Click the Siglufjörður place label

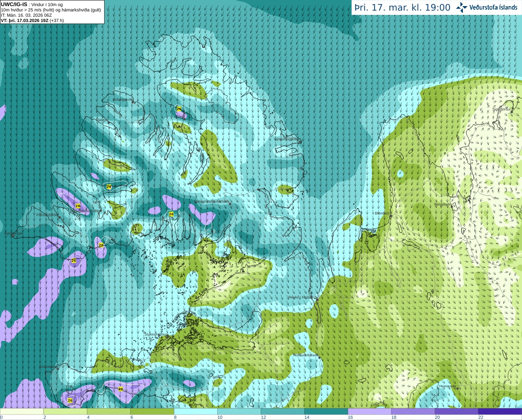502,109
